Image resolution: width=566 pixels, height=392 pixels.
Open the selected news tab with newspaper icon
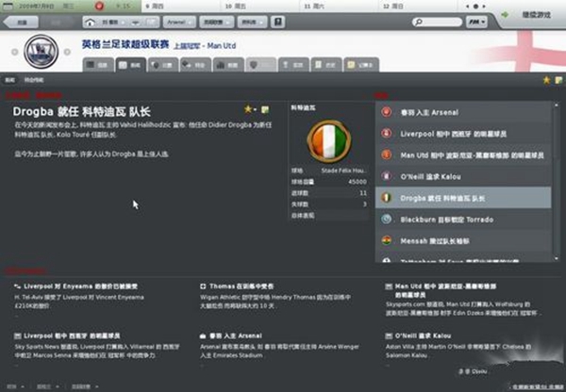click(x=131, y=65)
